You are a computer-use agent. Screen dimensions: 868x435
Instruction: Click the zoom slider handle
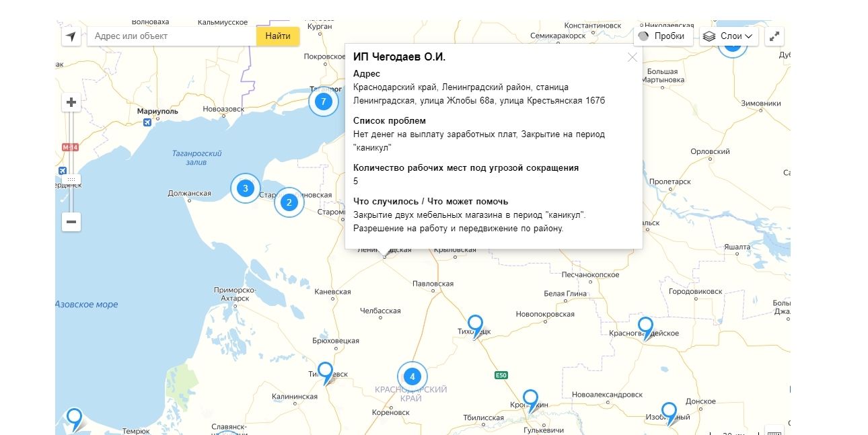(71, 180)
